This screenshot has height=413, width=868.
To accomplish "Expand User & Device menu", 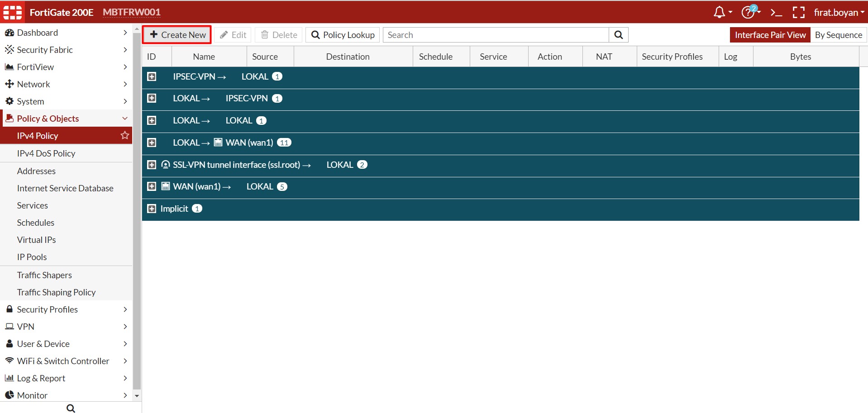I will [x=66, y=344].
